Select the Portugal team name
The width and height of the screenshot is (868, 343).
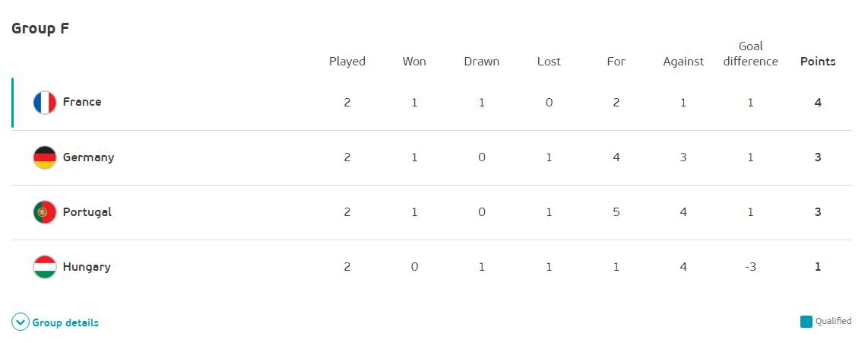87,212
